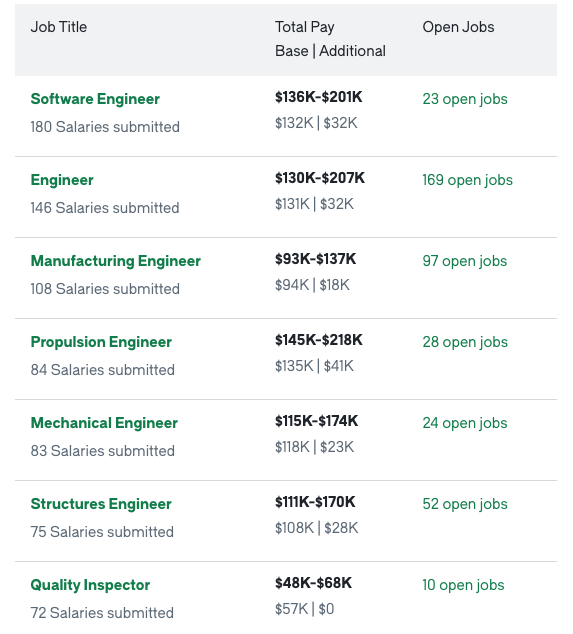573x634 pixels.
Task: Click the Open Jobs column header
Action: 458,27
